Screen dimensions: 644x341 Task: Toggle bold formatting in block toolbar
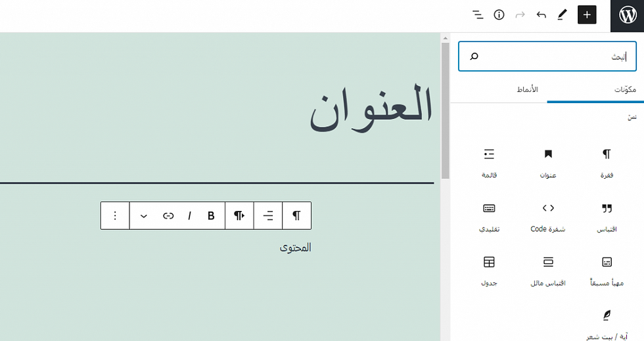(211, 216)
